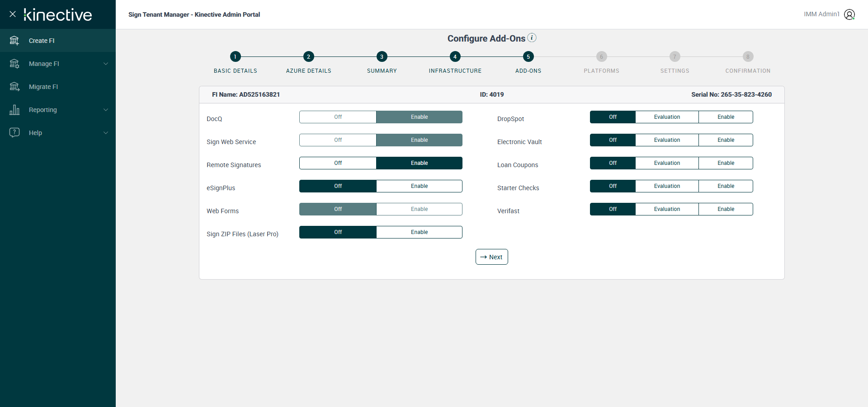Close the sidebar with the X icon
The image size is (868, 407).
click(13, 14)
